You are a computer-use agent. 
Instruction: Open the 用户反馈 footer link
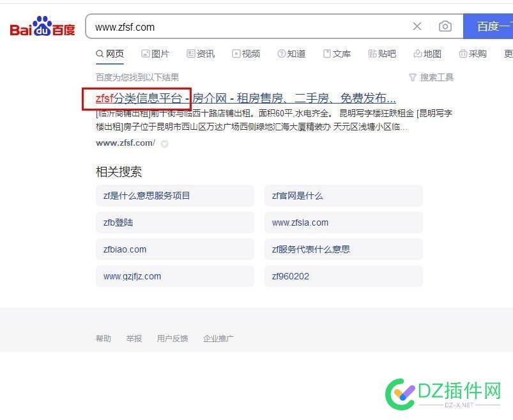pos(172,338)
